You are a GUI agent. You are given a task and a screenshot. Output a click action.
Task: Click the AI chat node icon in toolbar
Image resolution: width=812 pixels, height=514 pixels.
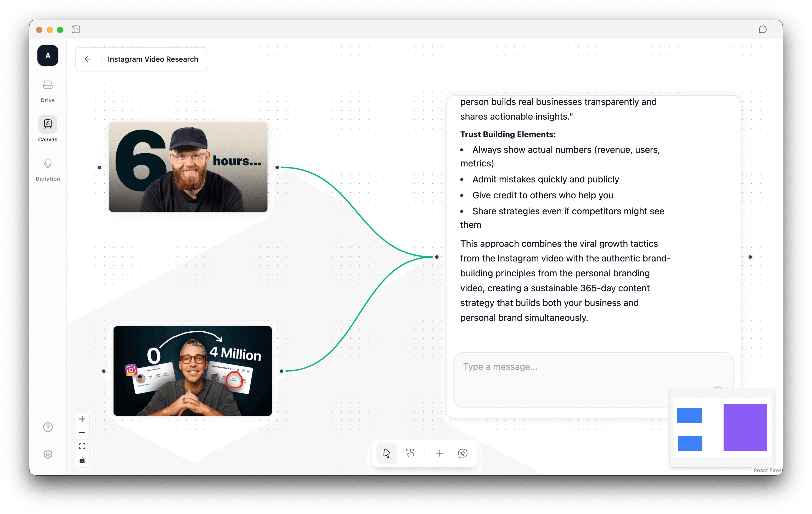(x=463, y=453)
